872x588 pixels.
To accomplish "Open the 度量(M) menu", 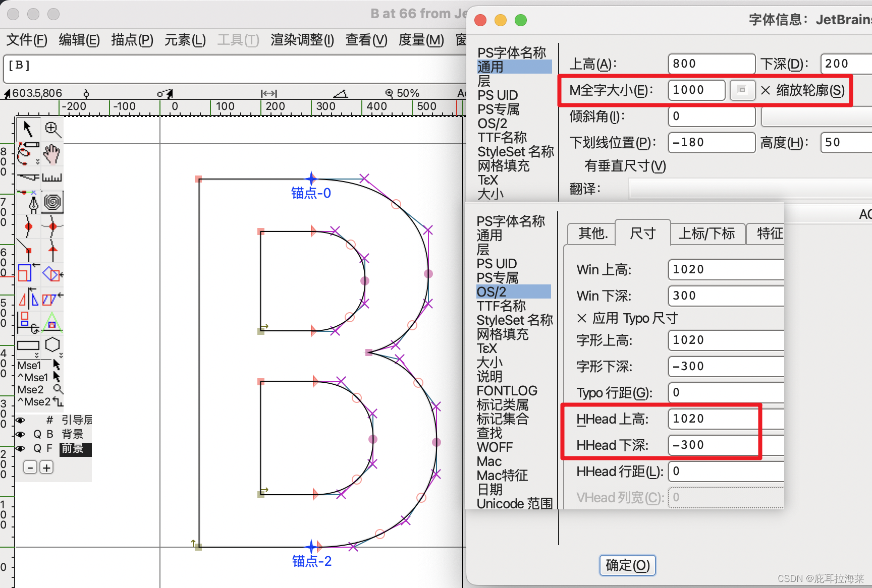I will click(x=421, y=40).
